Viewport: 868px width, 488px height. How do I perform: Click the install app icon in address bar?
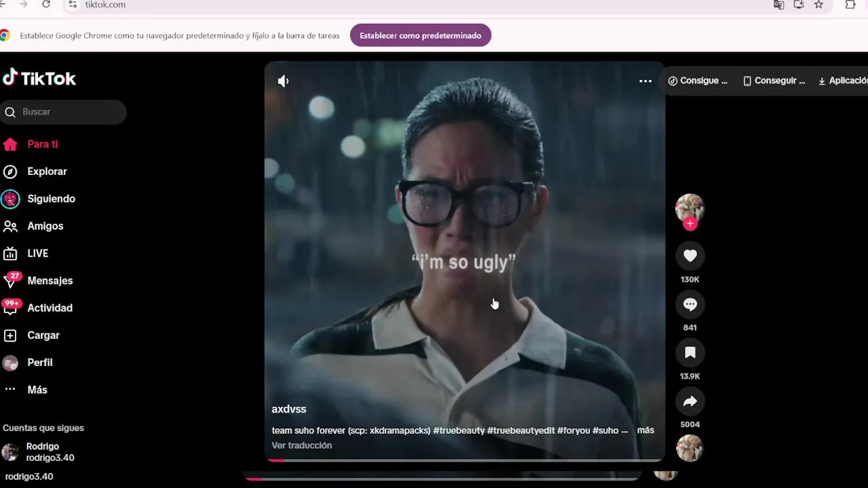(799, 4)
